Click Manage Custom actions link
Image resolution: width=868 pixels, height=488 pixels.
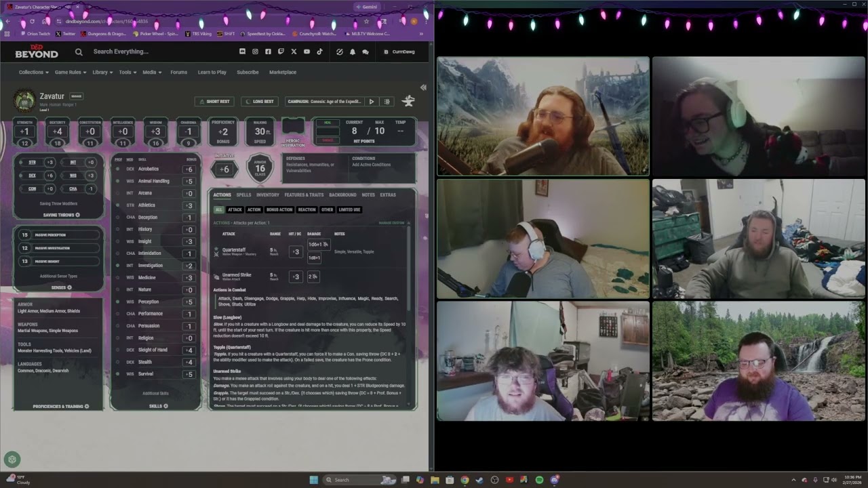pyautogui.click(x=391, y=222)
